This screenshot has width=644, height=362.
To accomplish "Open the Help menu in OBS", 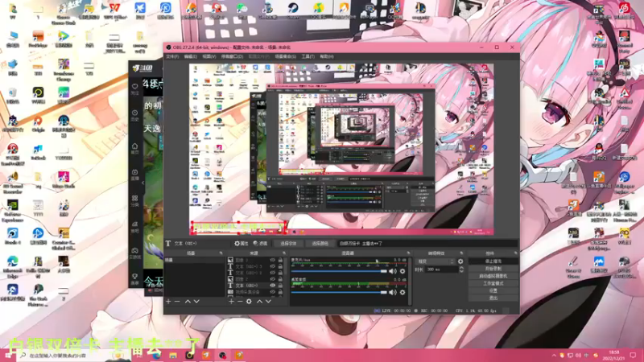I will [x=327, y=56].
